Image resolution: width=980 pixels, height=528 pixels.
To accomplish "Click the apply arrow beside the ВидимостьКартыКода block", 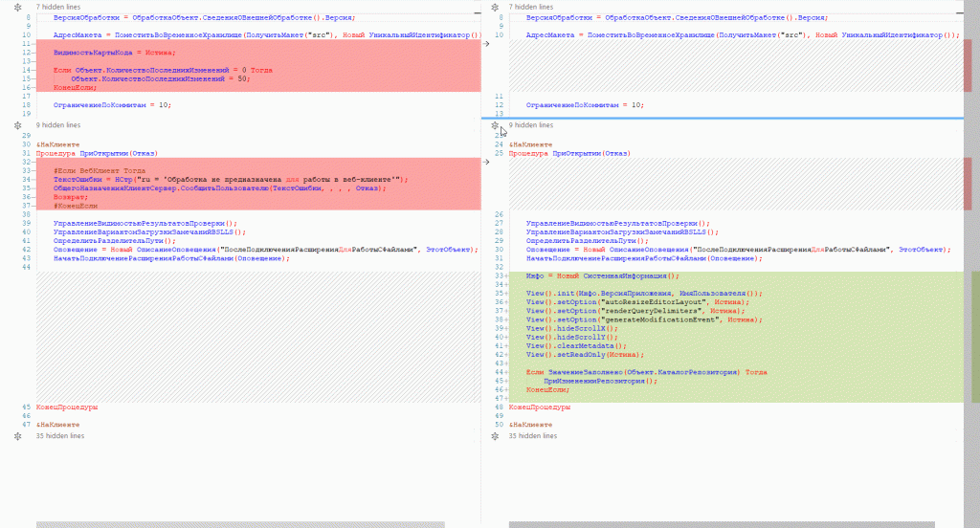I will (486, 44).
